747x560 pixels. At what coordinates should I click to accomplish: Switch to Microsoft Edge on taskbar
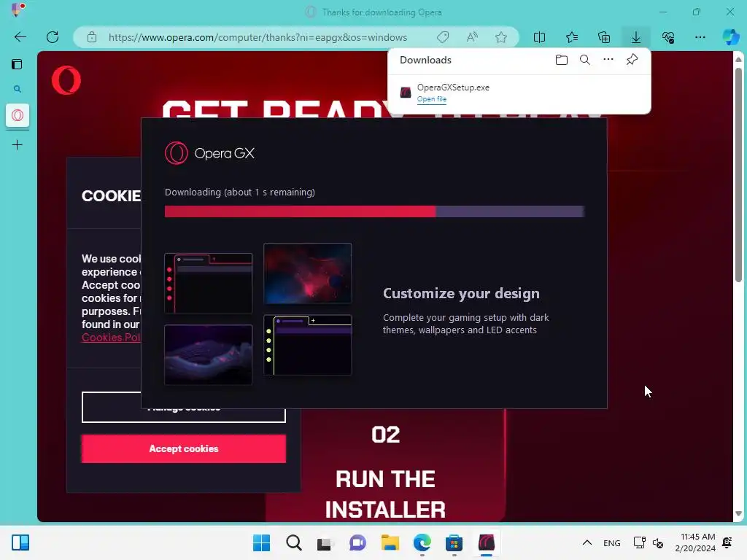422,542
